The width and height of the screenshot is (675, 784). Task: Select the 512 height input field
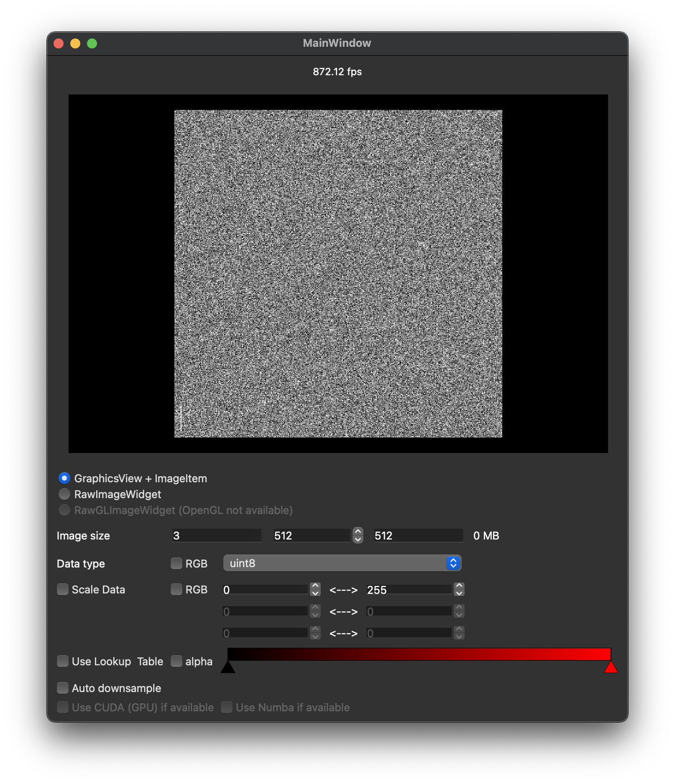[x=418, y=536]
